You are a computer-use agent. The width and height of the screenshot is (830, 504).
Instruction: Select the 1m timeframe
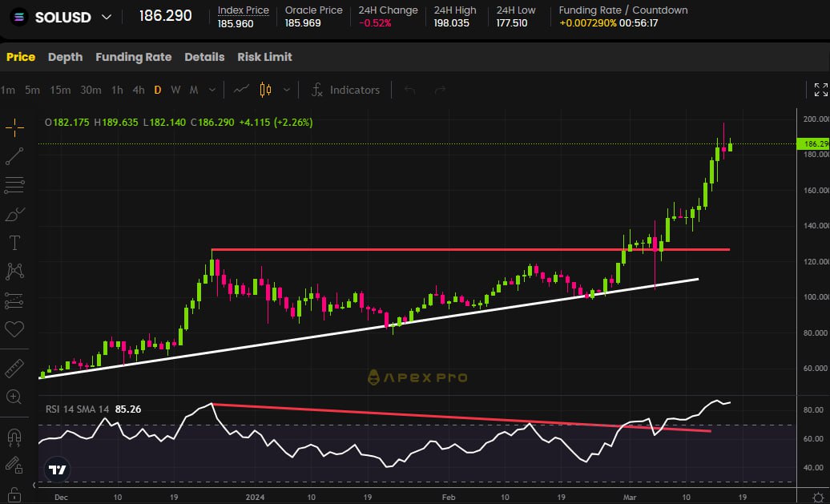(x=8, y=90)
